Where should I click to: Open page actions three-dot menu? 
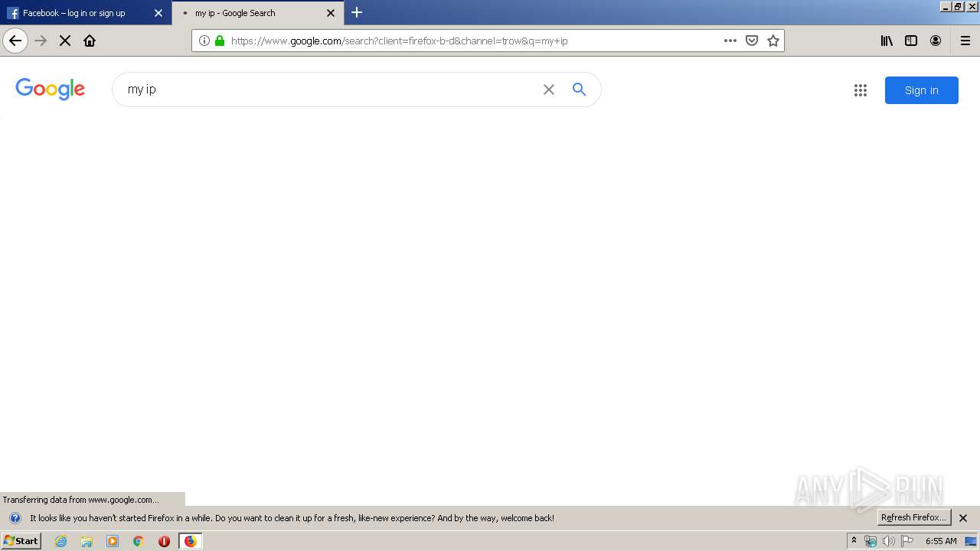pyautogui.click(x=730, y=41)
